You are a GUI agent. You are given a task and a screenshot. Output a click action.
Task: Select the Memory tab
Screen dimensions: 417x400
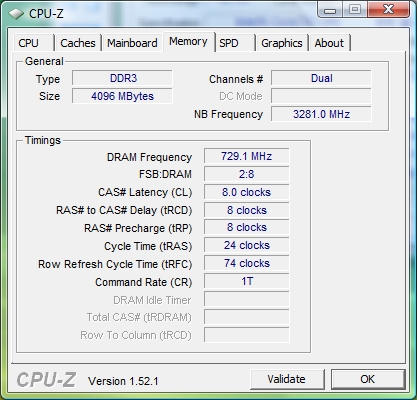click(188, 42)
